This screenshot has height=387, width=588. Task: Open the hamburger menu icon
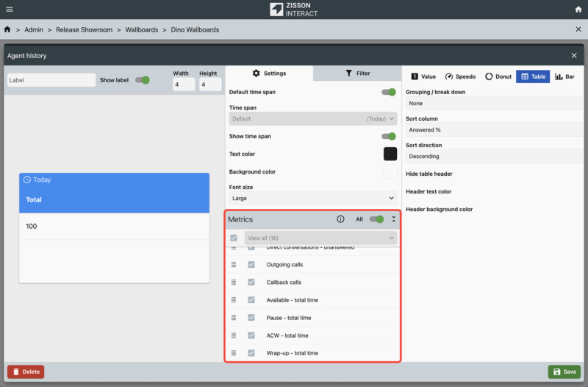tap(9, 9)
